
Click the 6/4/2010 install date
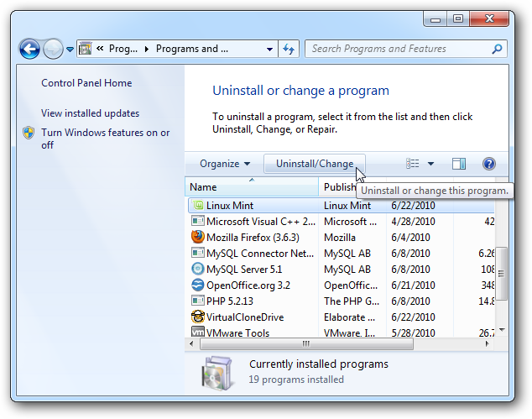coord(410,238)
